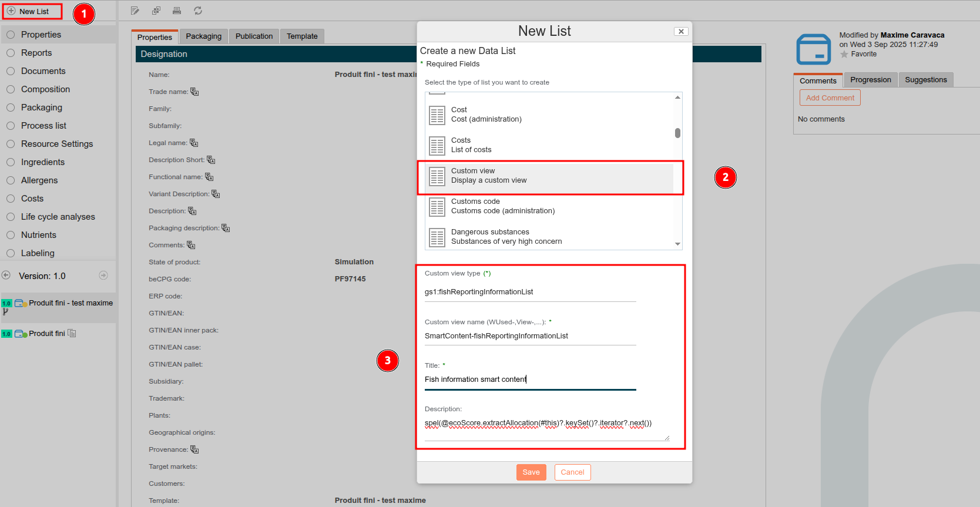Click the large product box icon

click(x=814, y=49)
